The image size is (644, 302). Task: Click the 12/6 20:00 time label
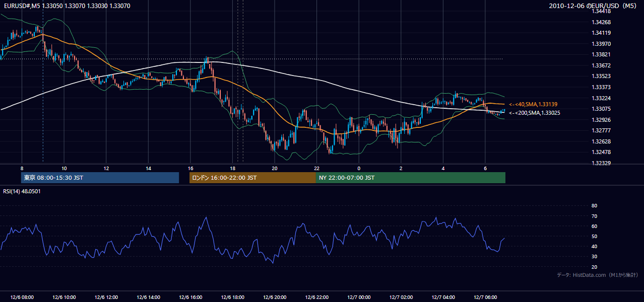click(x=275, y=297)
